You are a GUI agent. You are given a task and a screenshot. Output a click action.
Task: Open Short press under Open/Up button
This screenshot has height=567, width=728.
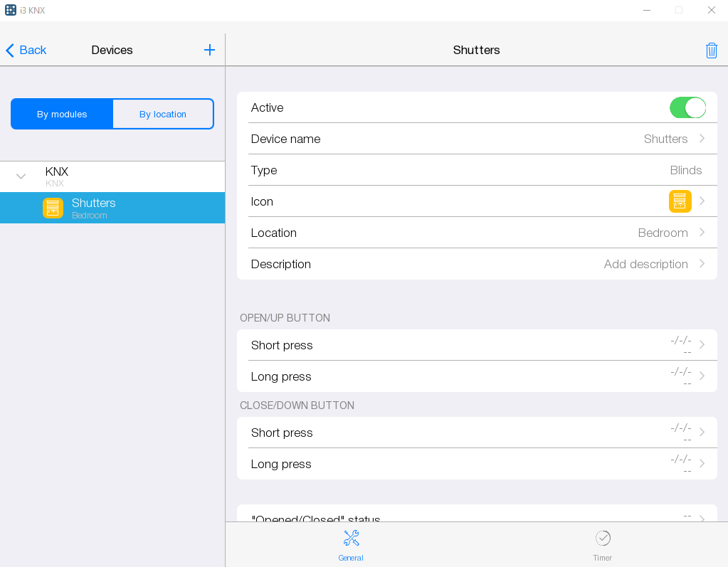pyautogui.click(x=477, y=345)
